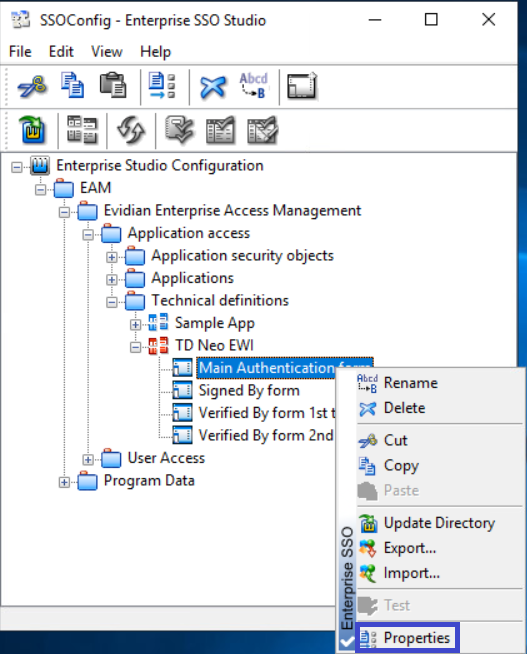Viewport: 527px width, 654px height.
Task: Click the Update Directory toolbar icon
Action: pyautogui.click(x=33, y=130)
